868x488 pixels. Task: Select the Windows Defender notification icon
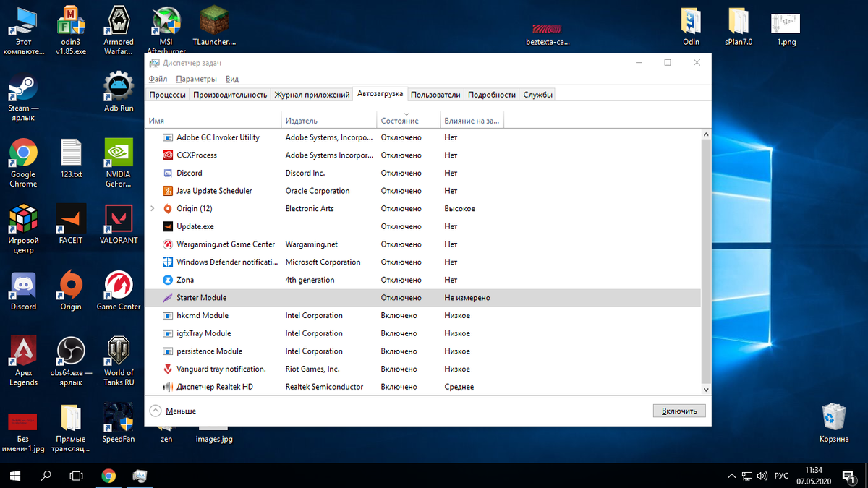click(x=168, y=262)
